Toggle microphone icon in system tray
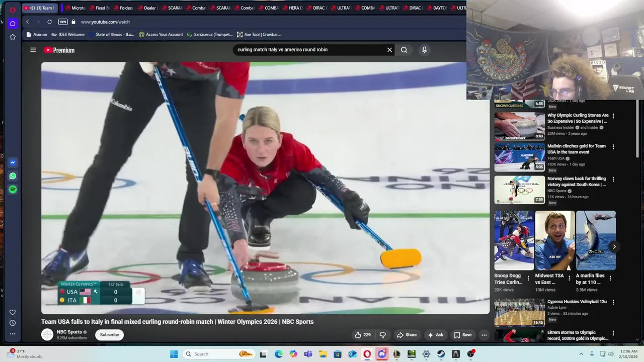 coord(592,354)
